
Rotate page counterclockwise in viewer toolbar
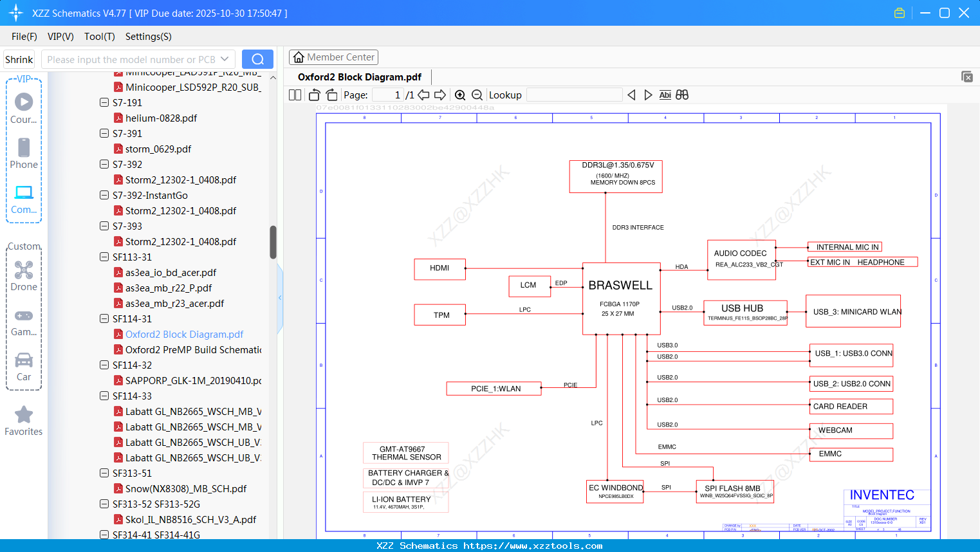pyautogui.click(x=315, y=95)
